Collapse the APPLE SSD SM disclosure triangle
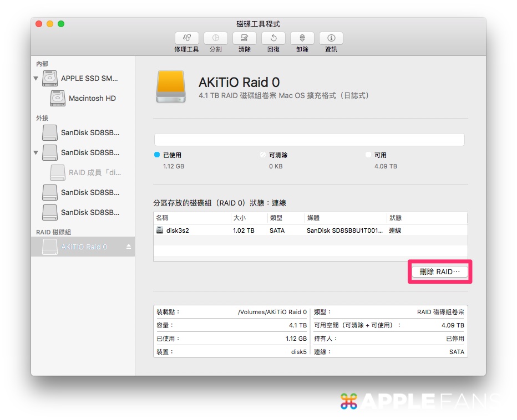The image size is (517, 420). tap(36, 78)
